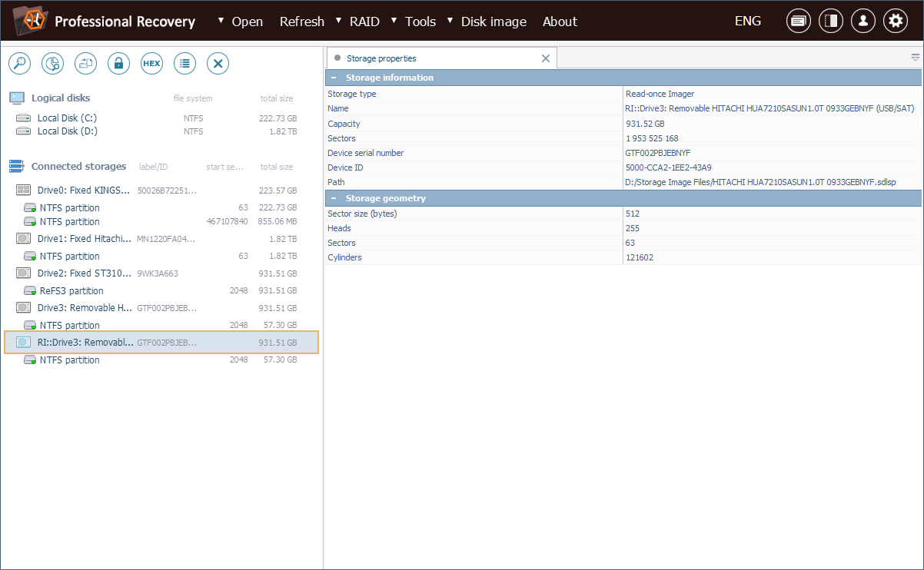Collapse the Storage geometry section
The height and width of the screenshot is (570, 924).
(x=334, y=198)
